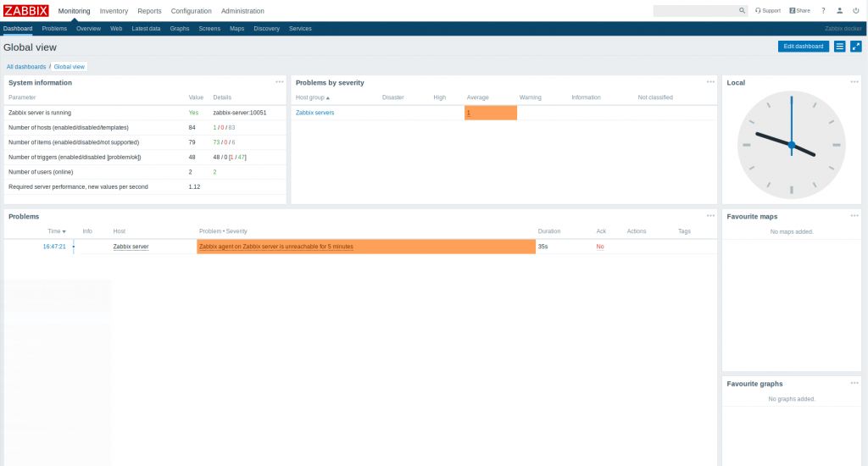Click in the top search field

pos(695,10)
